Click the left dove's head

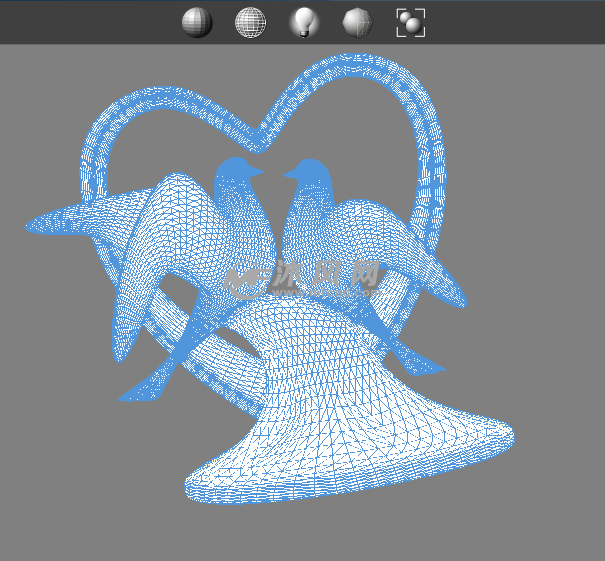pyautogui.click(x=240, y=171)
